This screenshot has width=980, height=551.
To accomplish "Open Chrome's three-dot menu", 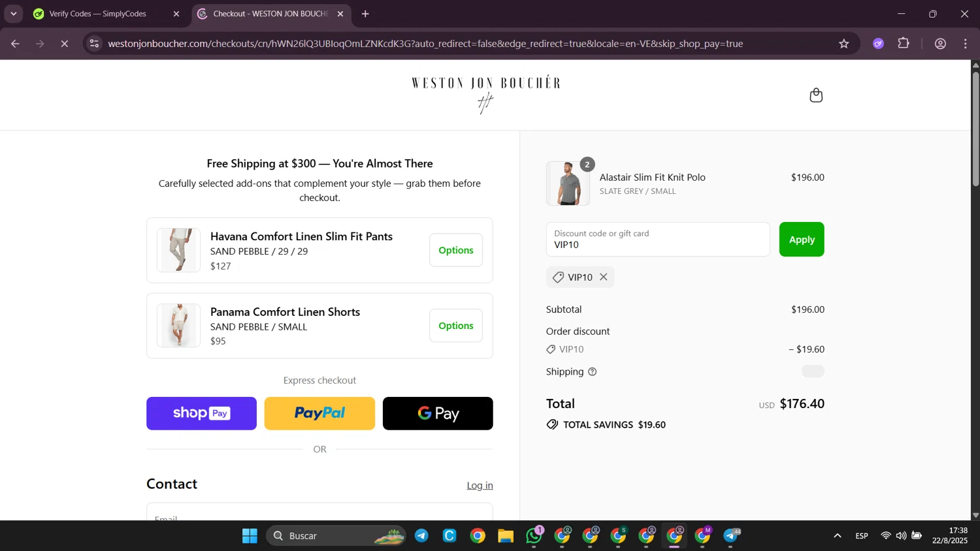I will click(966, 44).
